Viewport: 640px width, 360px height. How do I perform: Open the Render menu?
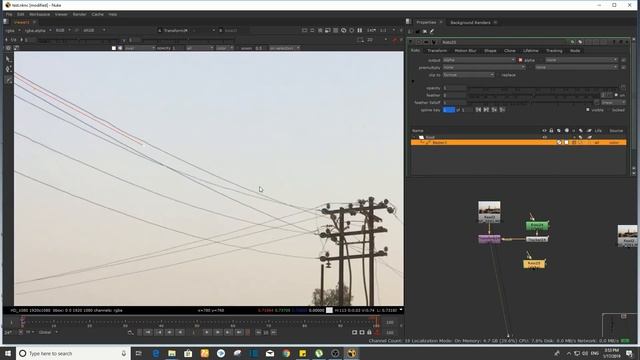pyautogui.click(x=79, y=14)
